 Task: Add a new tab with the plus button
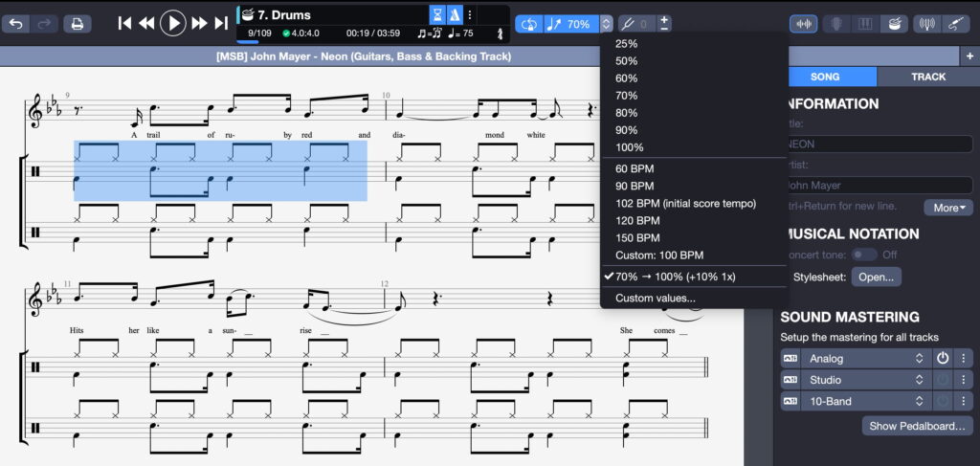click(970, 56)
